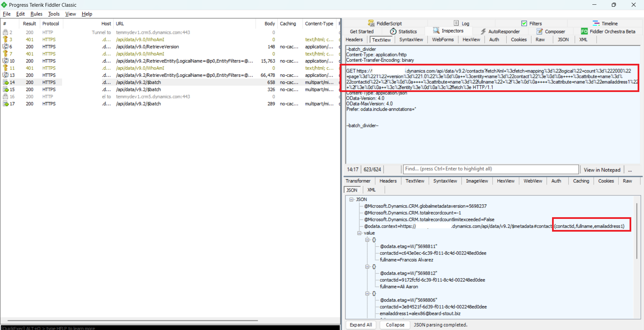Select emailaddress1=alex86@beard-stout.biz tree row
644x330 pixels.
click(420, 314)
